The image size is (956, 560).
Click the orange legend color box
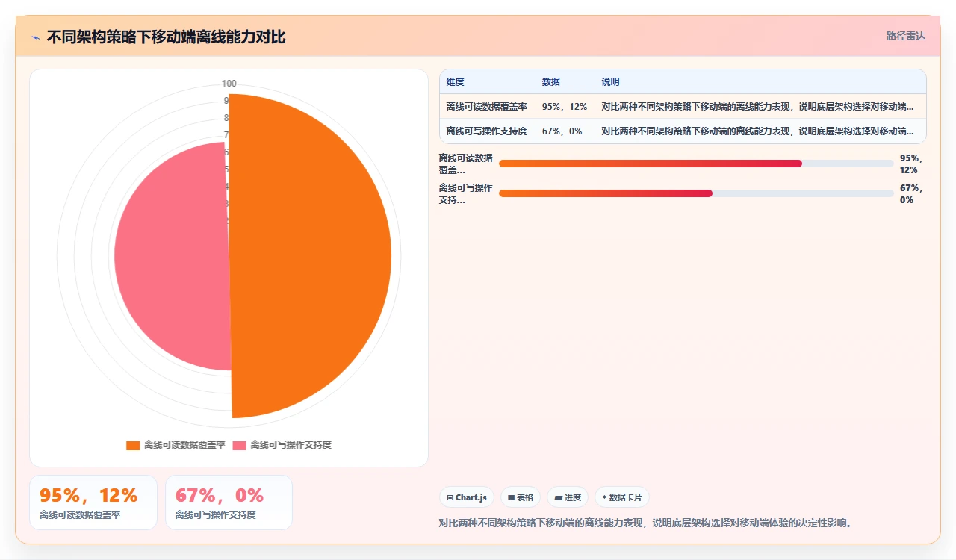tap(133, 445)
